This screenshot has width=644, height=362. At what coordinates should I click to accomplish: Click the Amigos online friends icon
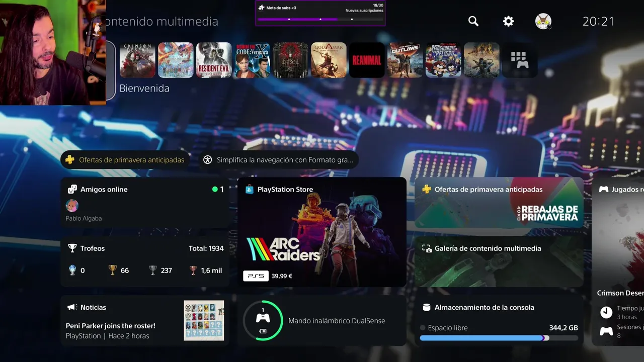[x=72, y=190]
